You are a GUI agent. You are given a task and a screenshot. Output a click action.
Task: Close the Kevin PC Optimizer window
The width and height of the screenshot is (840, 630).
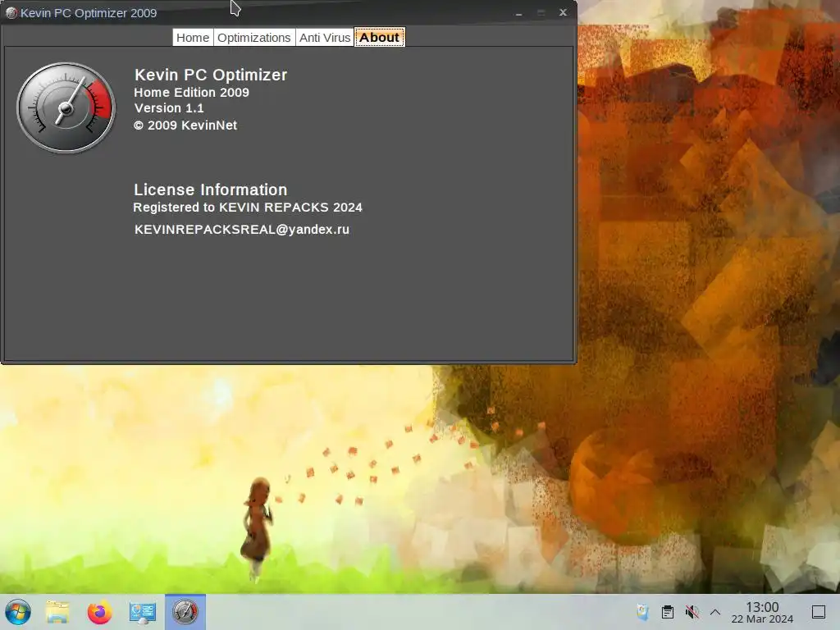563,12
